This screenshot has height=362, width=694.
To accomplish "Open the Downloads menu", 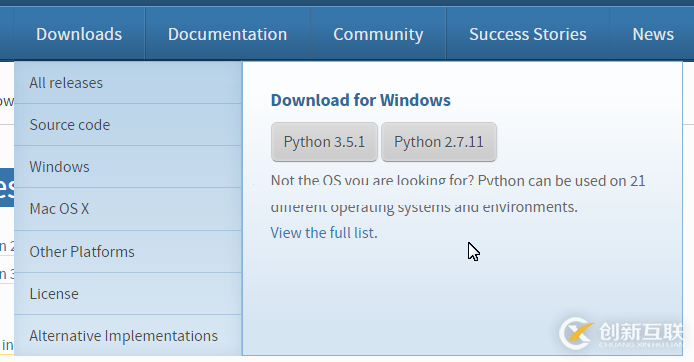I will [x=79, y=34].
